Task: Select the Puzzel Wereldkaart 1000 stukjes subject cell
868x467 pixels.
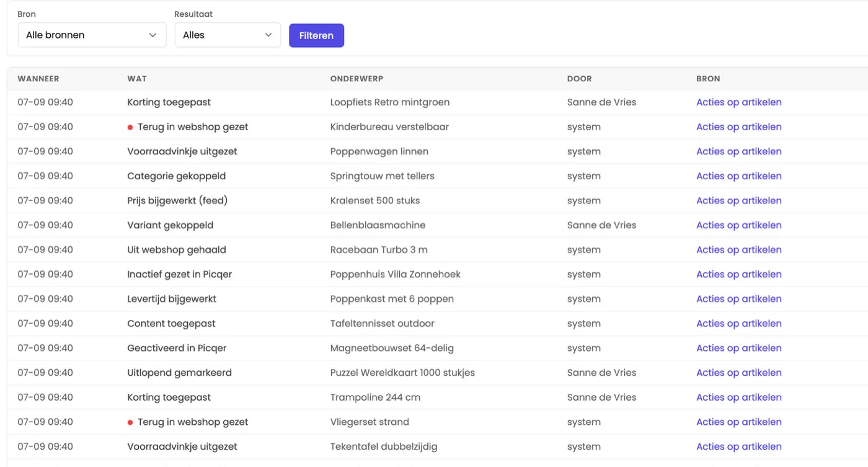Action: (402, 373)
